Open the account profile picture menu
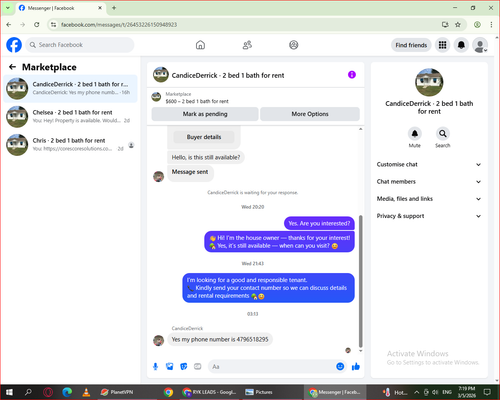This screenshot has width=500, height=400. [480, 45]
